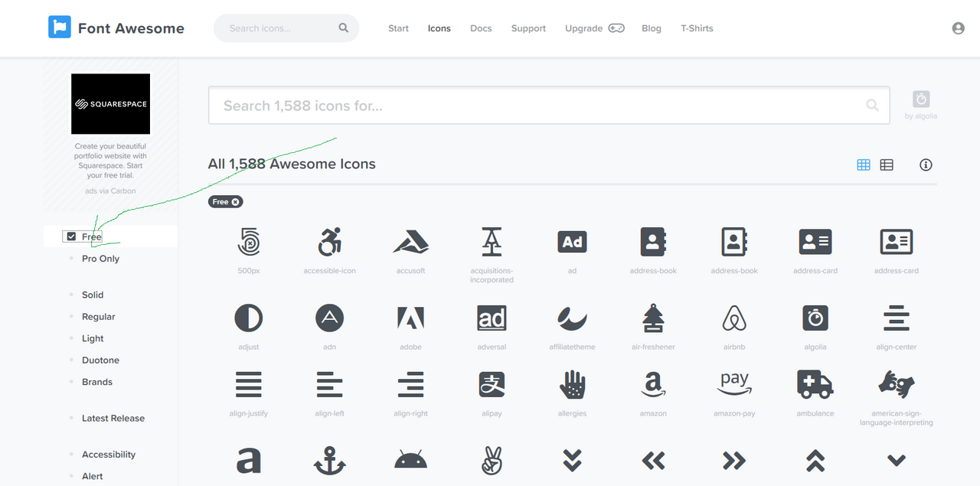This screenshot has width=980, height=486.
Task: Select the align-justify icon
Action: (248, 384)
